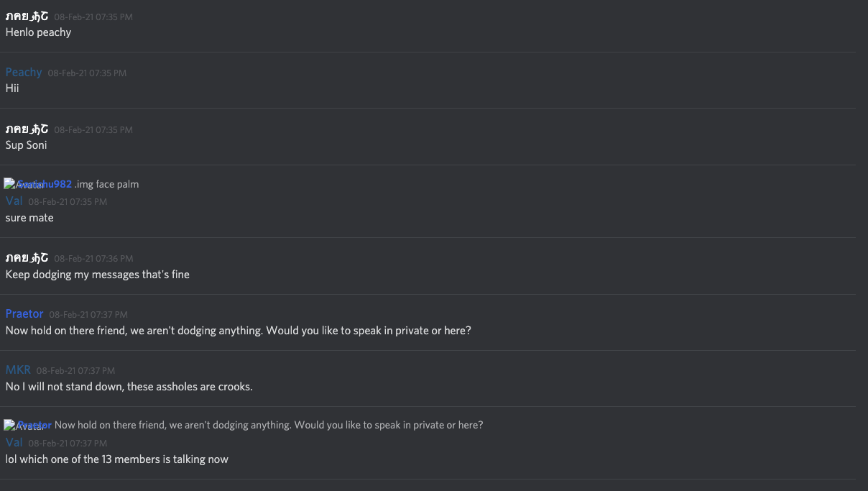Screen dimensions: 868x491
Task: Click the author name above 'Sup Soni'
Action: click(27, 129)
